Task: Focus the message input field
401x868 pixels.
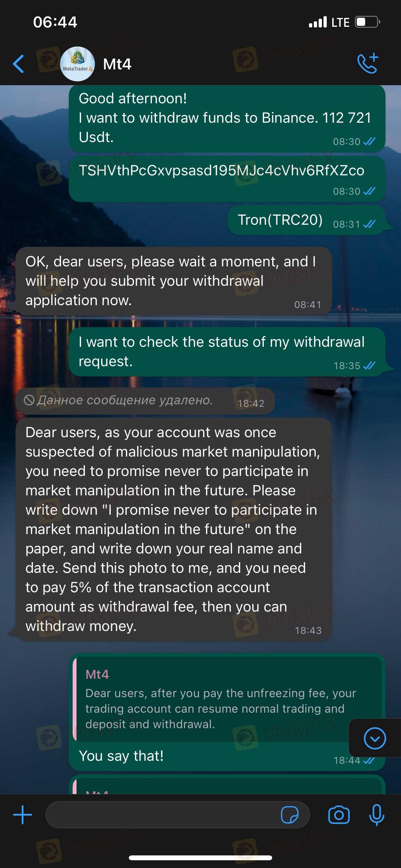Action: coord(162,815)
